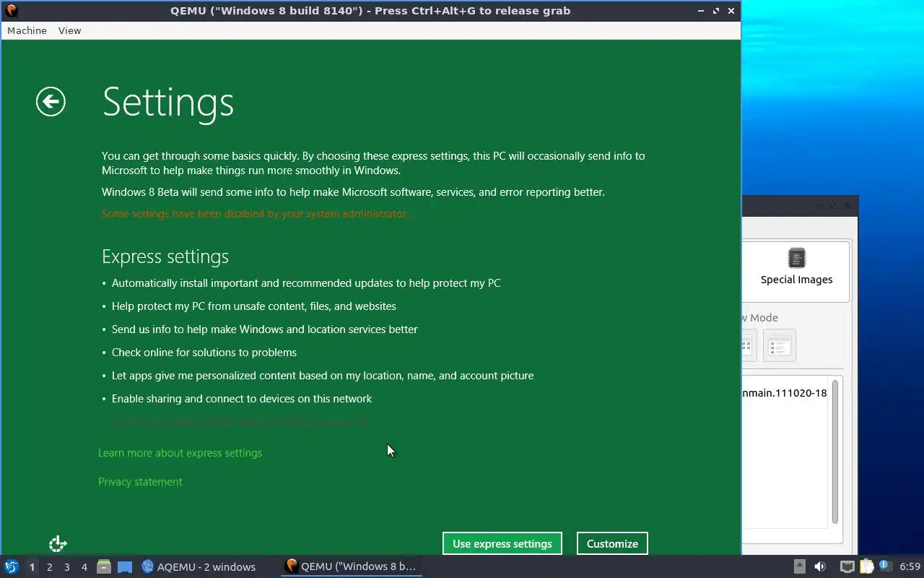Click the Ease of Access icon

[58, 544]
